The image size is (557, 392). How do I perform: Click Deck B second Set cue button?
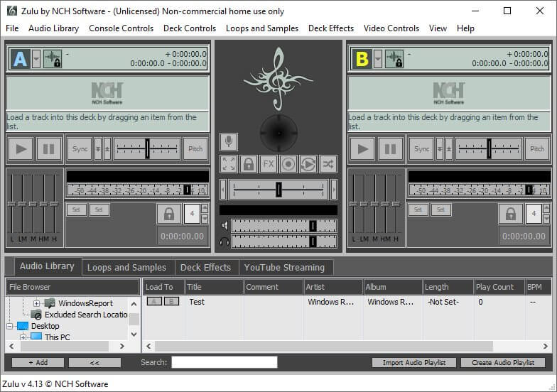point(440,209)
